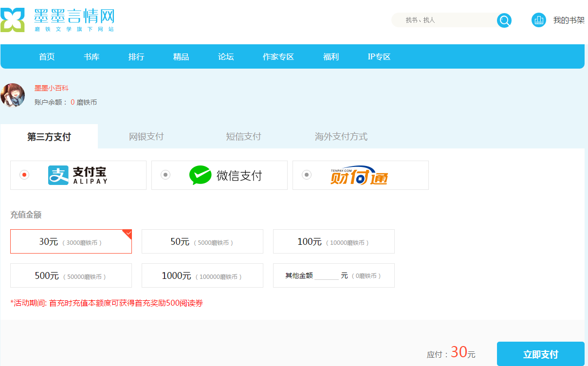The width and height of the screenshot is (588, 366).
Task: Choose the 100元 recharge amount
Action: [334, 241]
